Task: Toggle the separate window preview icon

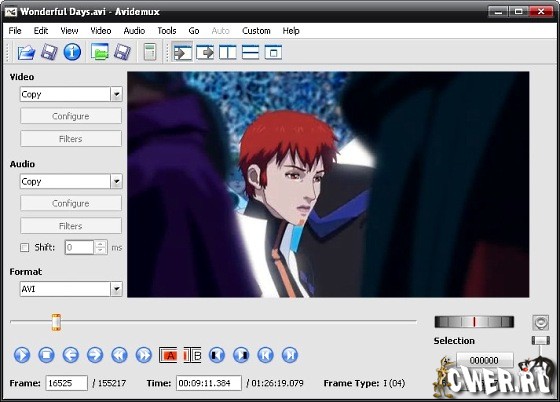Action: 273,52
